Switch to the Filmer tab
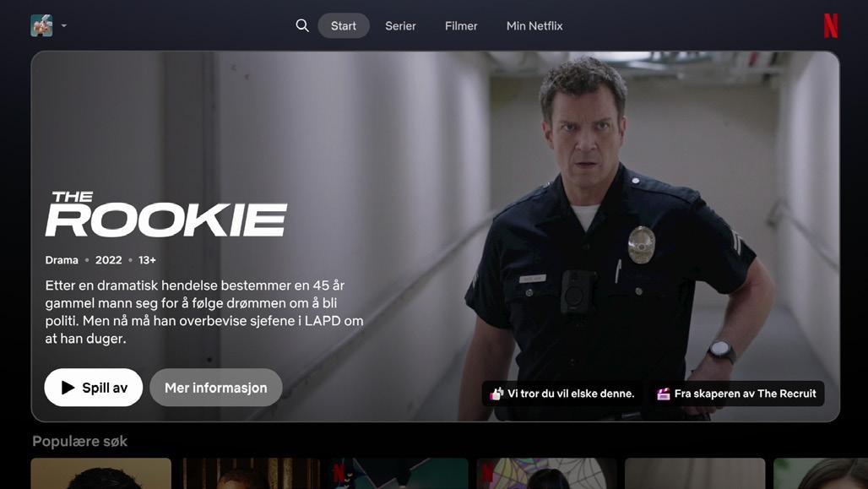The height and width of the screenshot is (489, 868). tap(460, 25)
